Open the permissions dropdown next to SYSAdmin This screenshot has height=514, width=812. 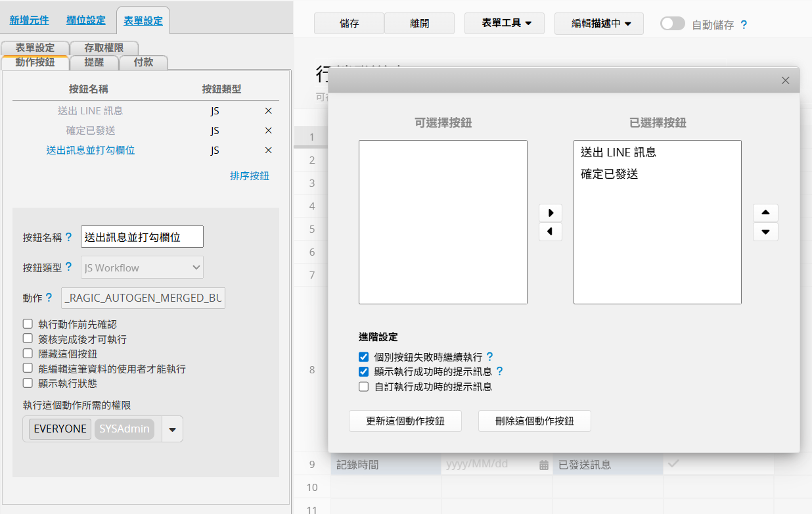pos(172,429)
